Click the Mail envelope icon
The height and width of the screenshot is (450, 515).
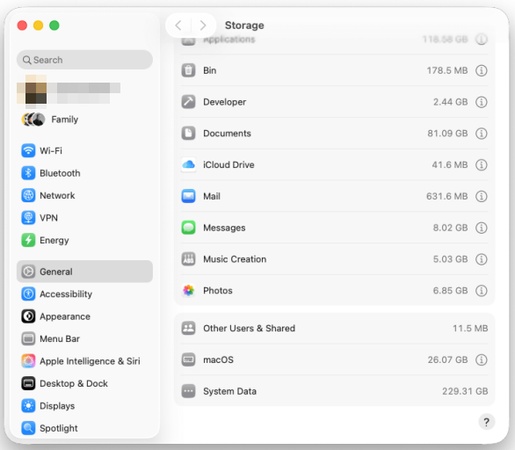pos(188,196)
